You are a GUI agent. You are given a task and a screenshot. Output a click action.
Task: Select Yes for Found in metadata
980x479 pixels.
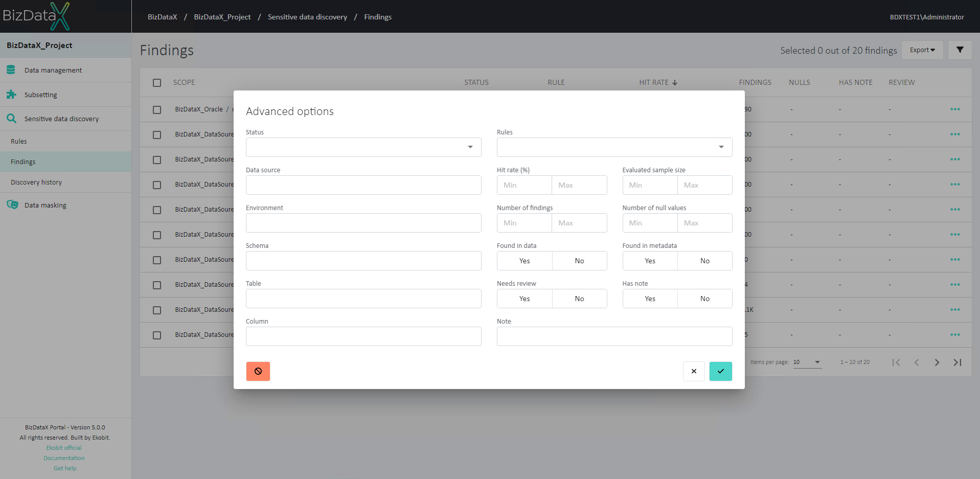point(650,261)
